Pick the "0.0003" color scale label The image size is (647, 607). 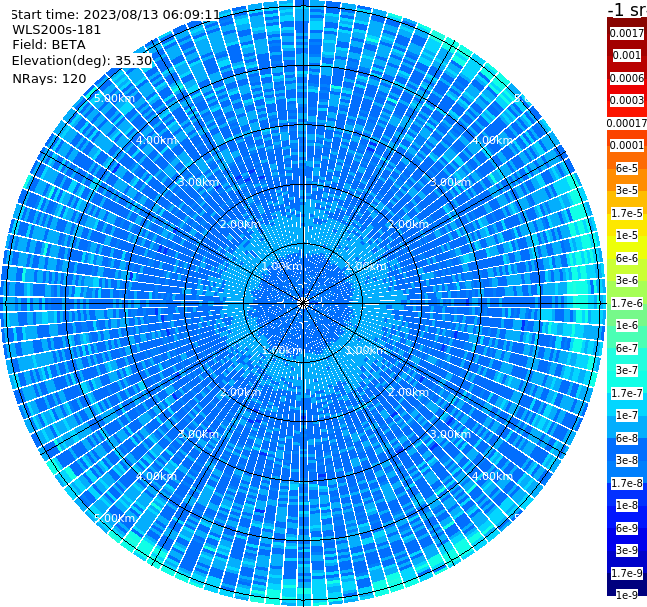pyautogui.click(x=627, y=100)
